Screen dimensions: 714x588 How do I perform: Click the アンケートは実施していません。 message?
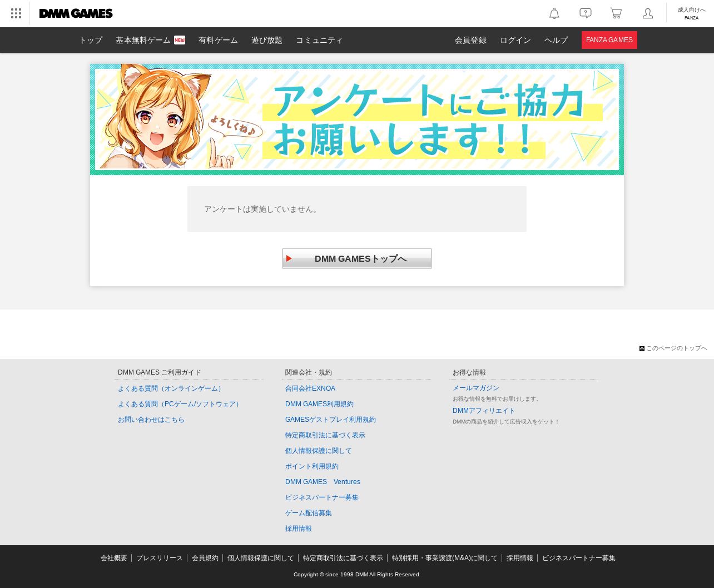(x=262, y=209)
